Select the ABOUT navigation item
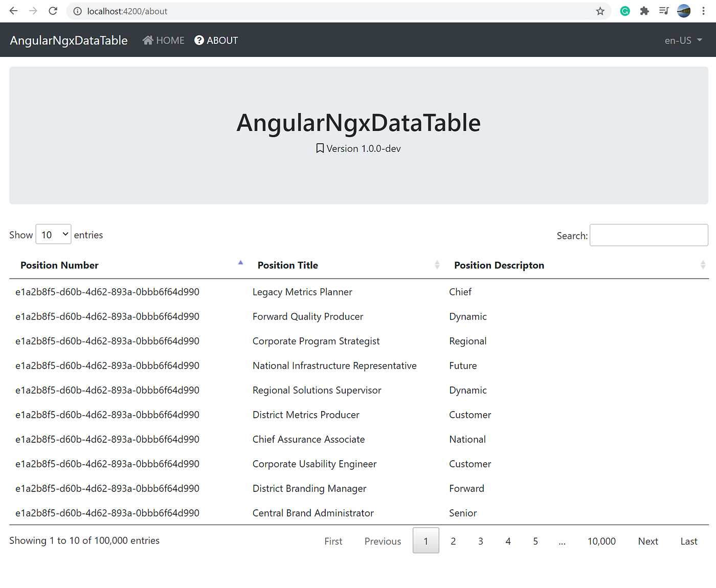The image size is (716, 588). pyautogui.click(x=222, y=40)
